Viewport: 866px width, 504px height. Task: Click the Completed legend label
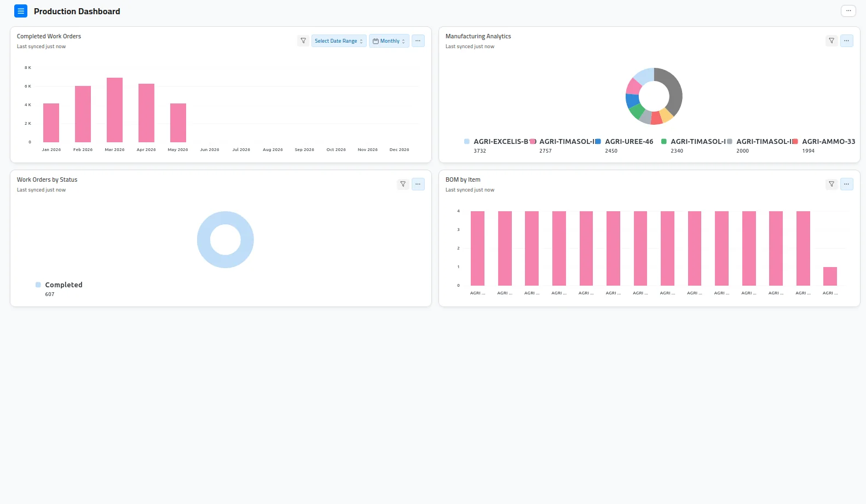tap(63, 285)
